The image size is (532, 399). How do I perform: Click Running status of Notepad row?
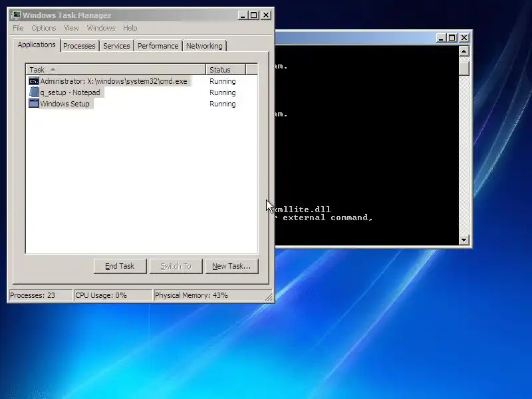coord(223,92)
